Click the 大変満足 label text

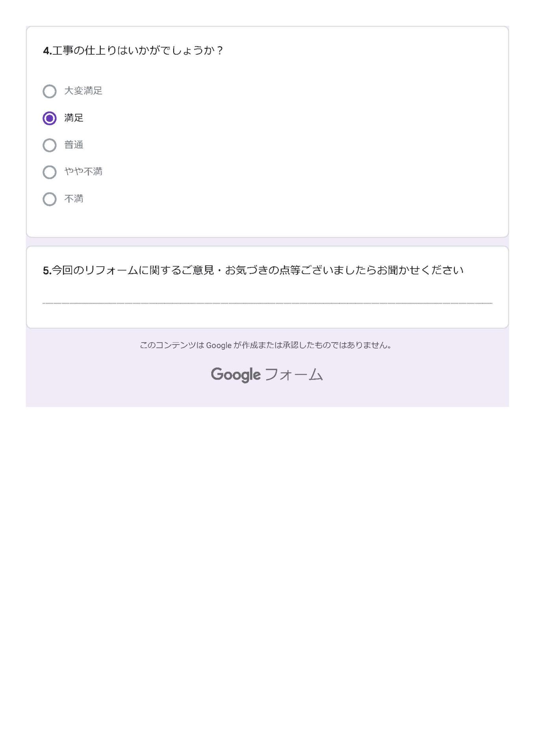83,91
